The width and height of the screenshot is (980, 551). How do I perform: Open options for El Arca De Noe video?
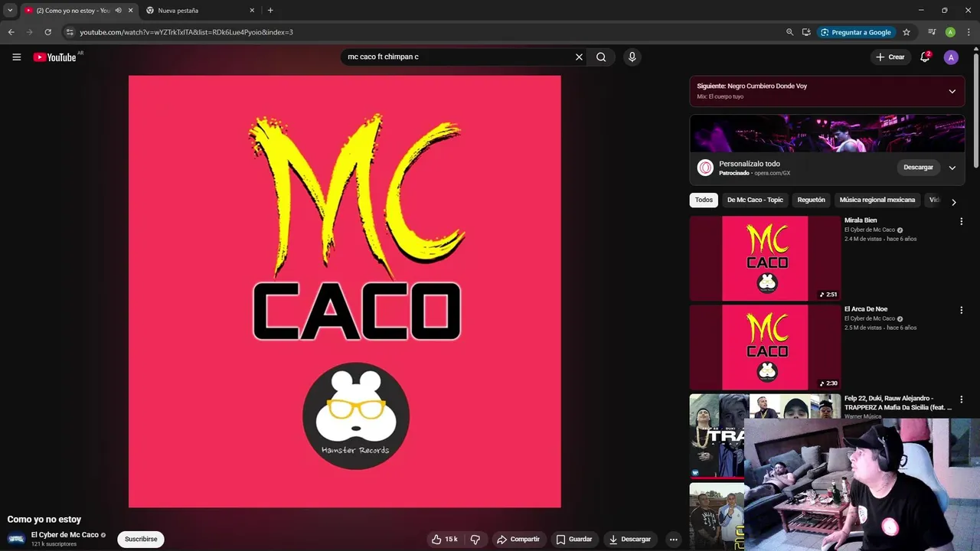961,310
